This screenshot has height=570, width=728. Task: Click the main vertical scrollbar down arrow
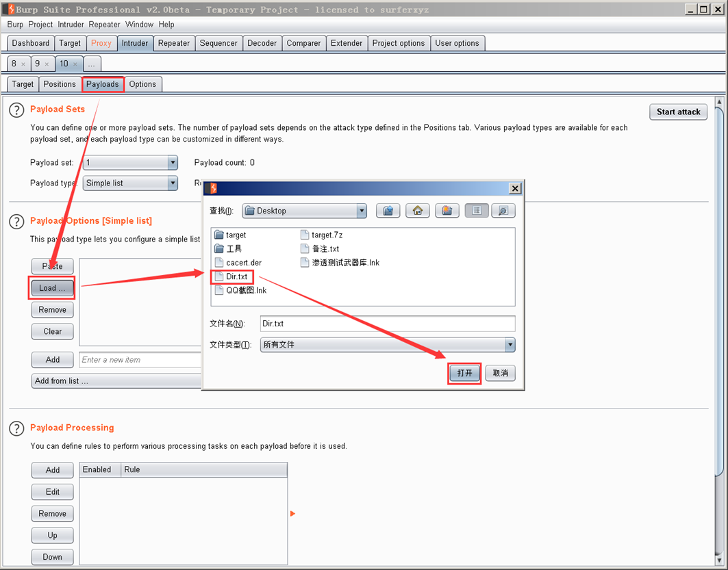pyautogui.click(x=719, y=560)
